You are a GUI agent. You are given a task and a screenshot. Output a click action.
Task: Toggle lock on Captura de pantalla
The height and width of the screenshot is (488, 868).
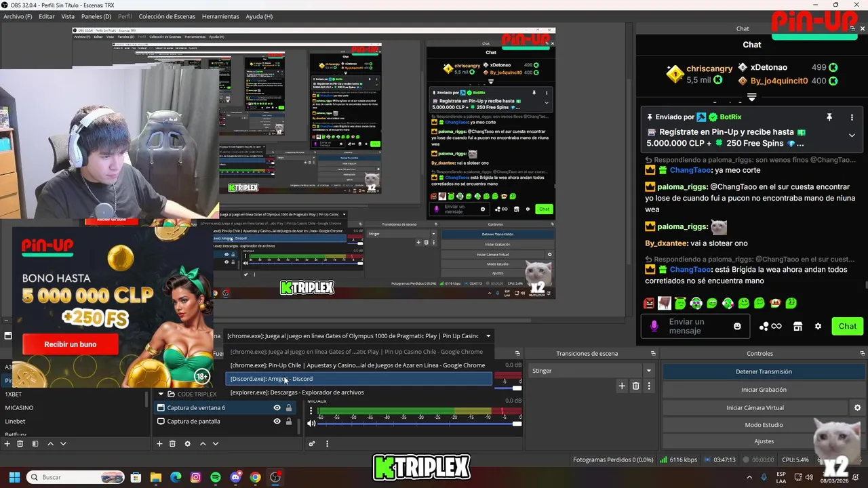click(x=289, y=421)
